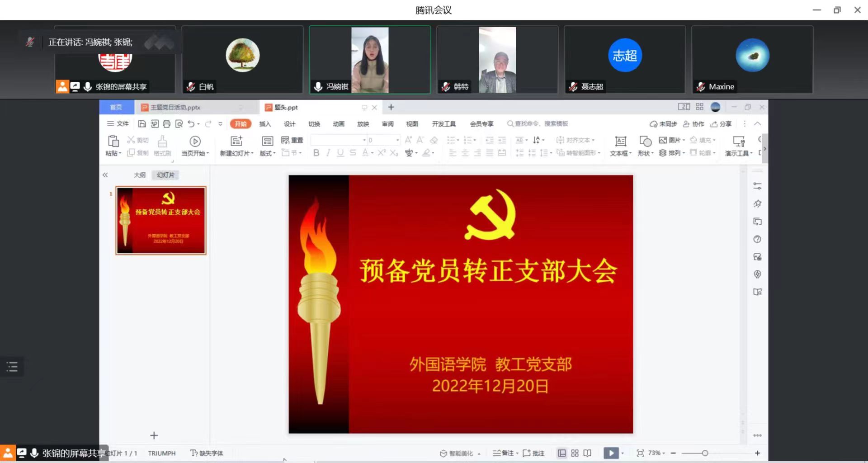The width and height of the screenshot is (868, 463).
Task: Start slideshow with status bar play button
Action: click(611, 453)
